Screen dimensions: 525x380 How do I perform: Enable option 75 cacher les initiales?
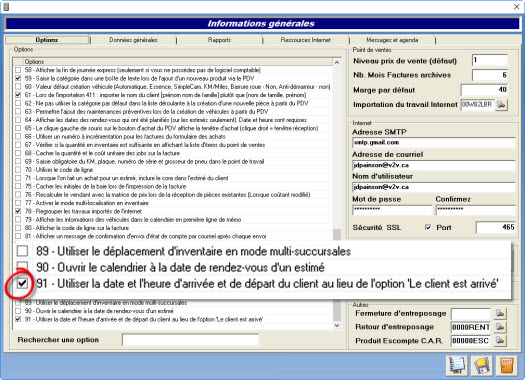pyautogui.click(x=18, y=186)
